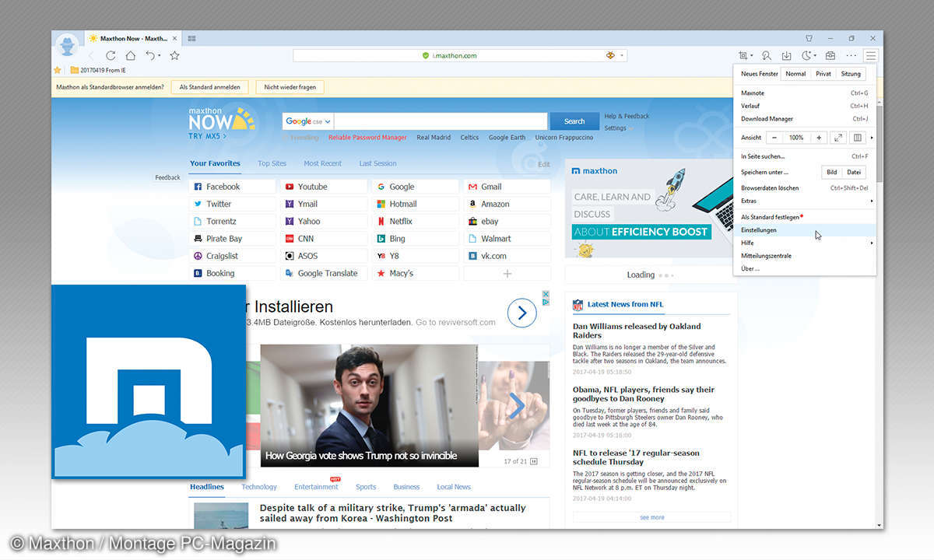Open the Netflix favorite tile
This screenshot has height=560, width=934.
tap(415, 221)
